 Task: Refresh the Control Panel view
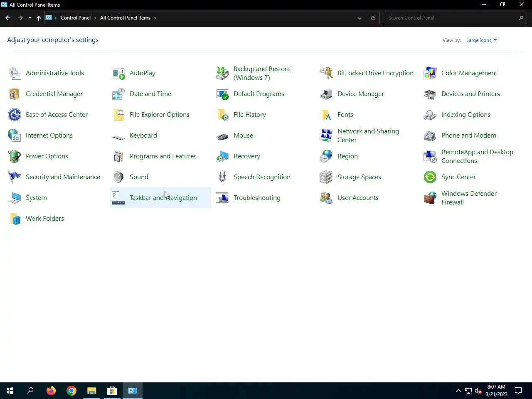[x=373, y=18]
